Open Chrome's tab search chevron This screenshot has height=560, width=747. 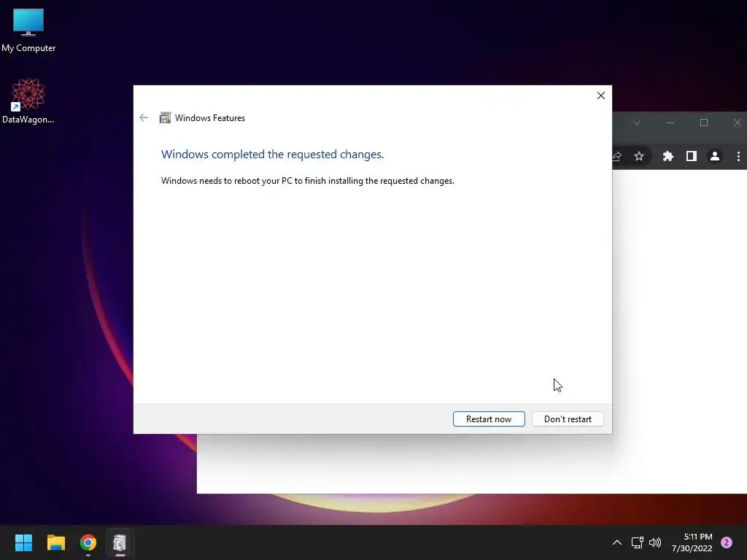(636, 122)
